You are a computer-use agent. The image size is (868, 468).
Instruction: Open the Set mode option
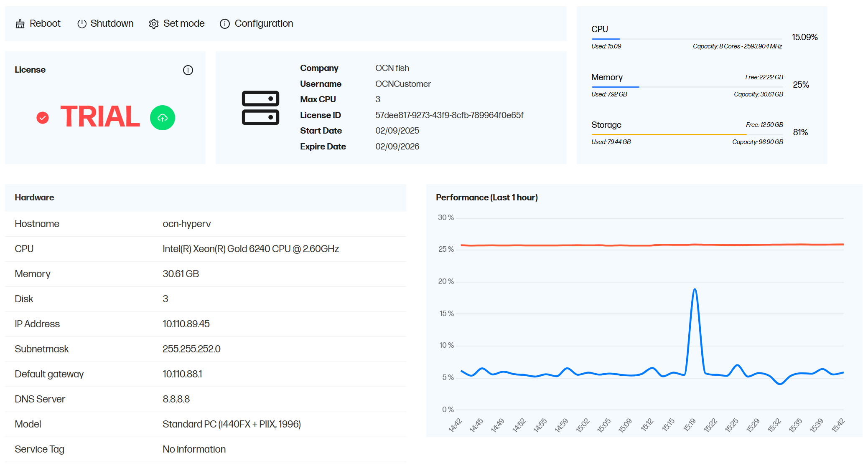point(184,23)
